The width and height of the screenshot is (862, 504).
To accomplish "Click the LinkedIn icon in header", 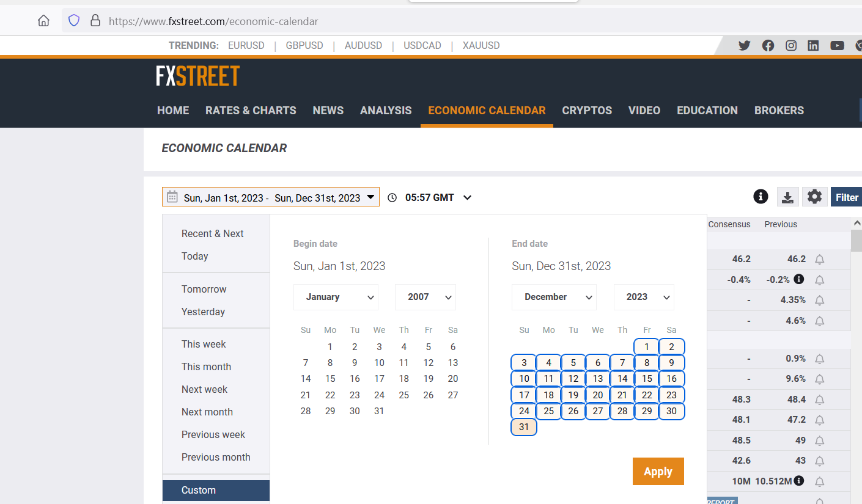I will point(813,45).
